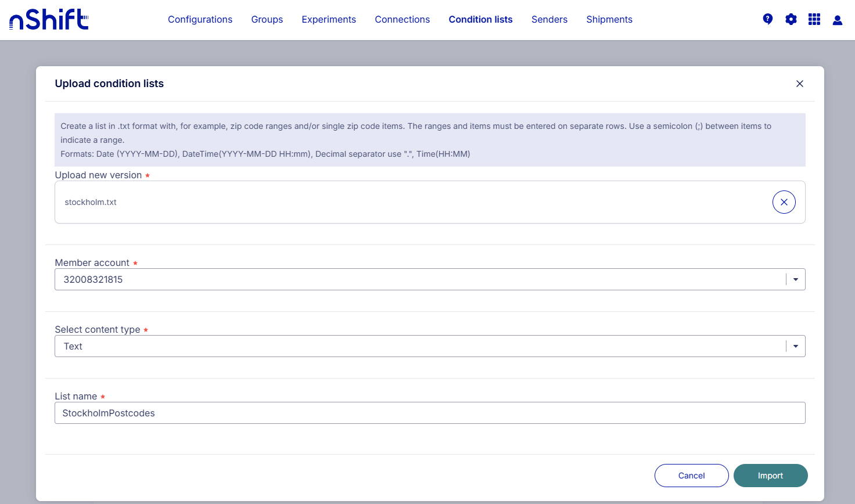Select the Condition lists tab
The width and height of the screenshot is (855, 504).
click(480, 19)
